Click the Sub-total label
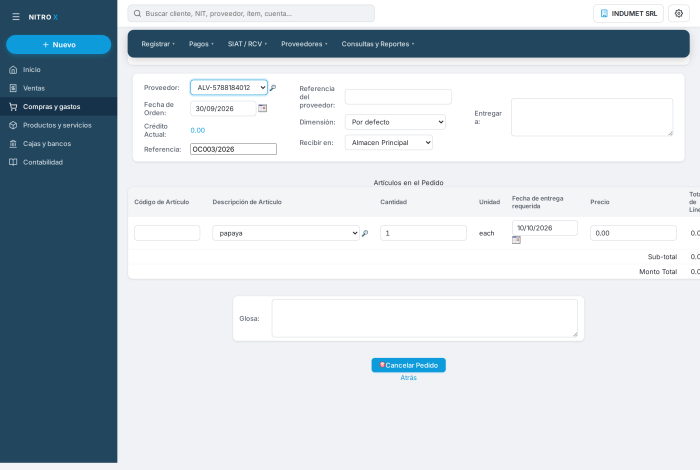The image size is (700, 470). click(662, 257)
